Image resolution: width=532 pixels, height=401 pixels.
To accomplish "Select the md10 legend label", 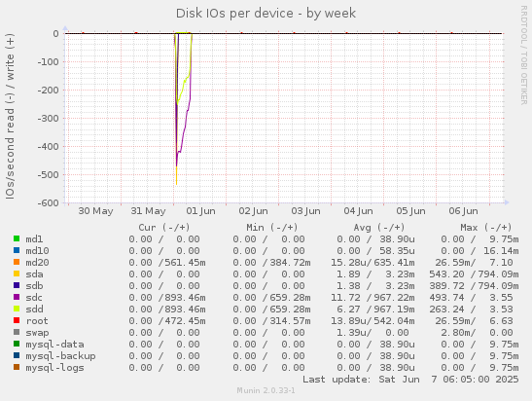I will click(x=37, y=251).
